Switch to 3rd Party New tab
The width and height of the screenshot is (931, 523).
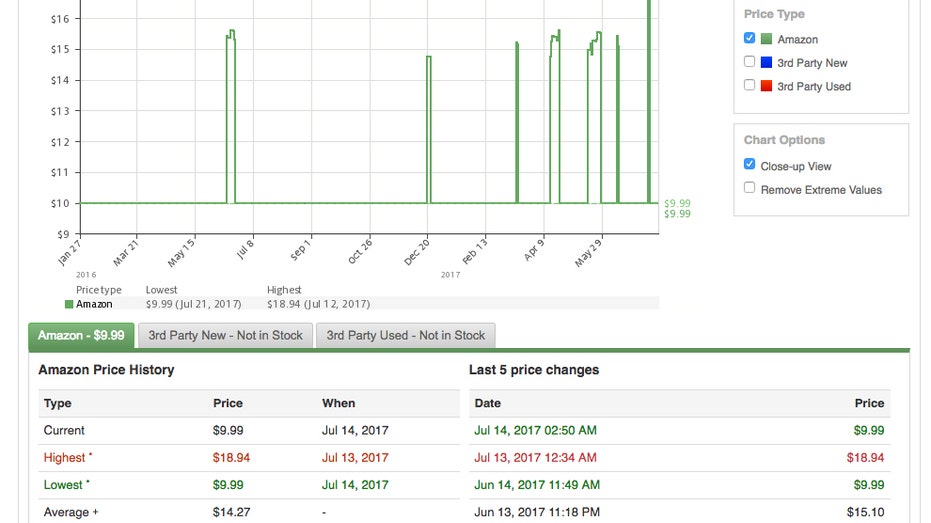(226, 335)
